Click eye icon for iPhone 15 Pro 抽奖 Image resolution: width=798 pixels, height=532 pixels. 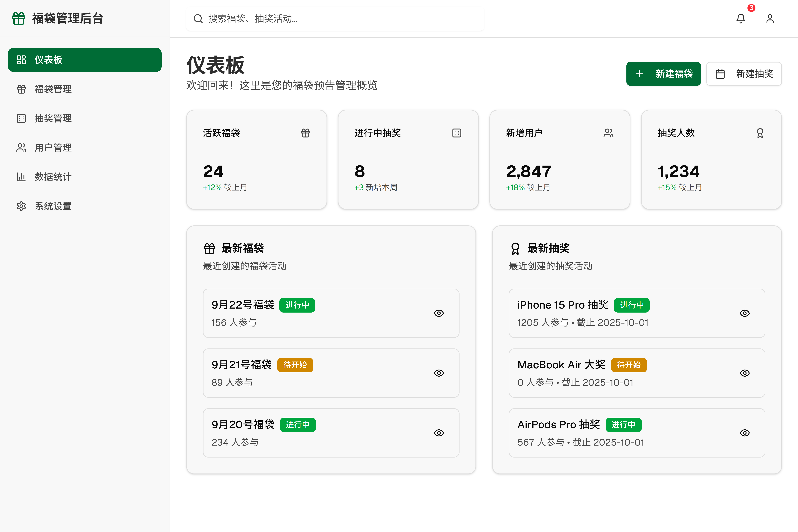point(745,313)
